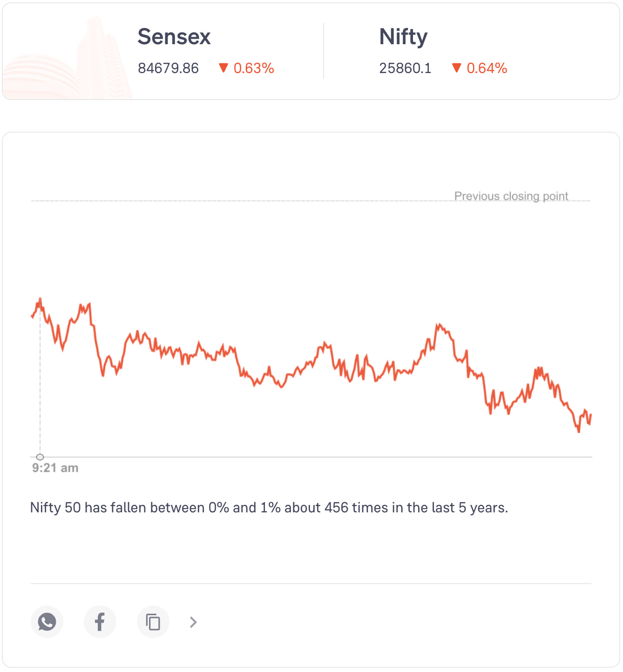Click the Sensex down arrow indicator
The image size is (623, 672).
pyautogui.click(x=223, y=68)
